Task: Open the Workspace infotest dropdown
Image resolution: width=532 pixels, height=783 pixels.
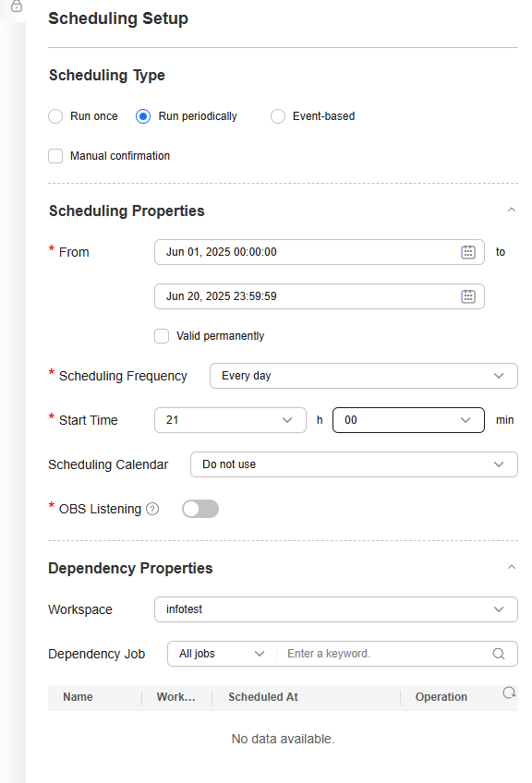Action: [336, 609]
